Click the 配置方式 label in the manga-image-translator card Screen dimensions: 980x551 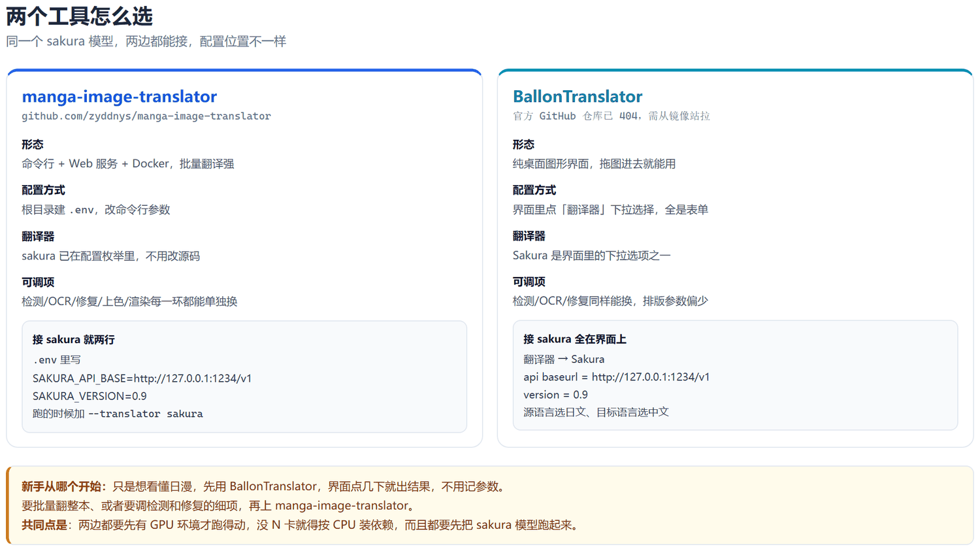pos(43,190)
